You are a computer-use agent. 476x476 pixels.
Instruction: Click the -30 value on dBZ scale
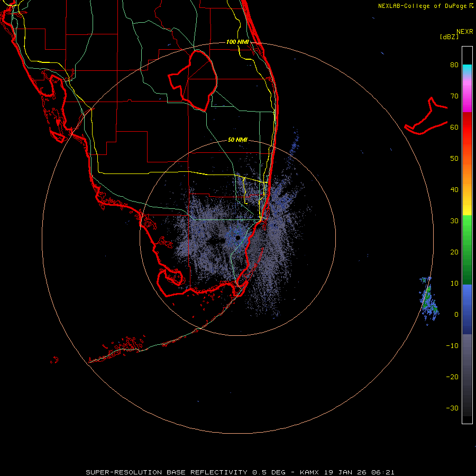(x=452, y=408)
